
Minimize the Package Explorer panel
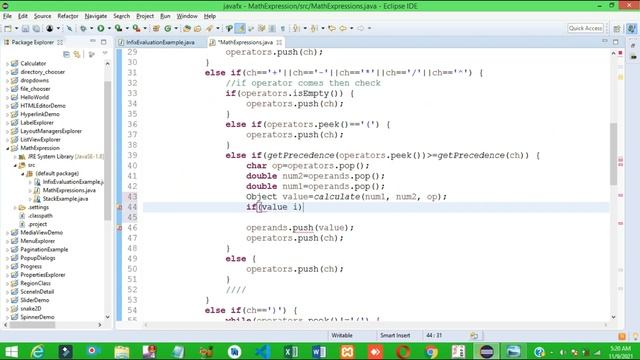tap(93, 42)
